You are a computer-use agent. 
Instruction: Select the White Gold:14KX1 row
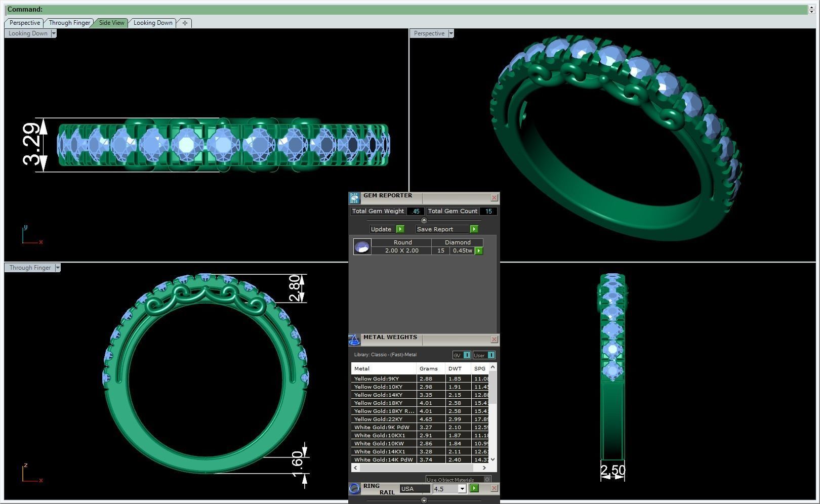click(420, 451)
